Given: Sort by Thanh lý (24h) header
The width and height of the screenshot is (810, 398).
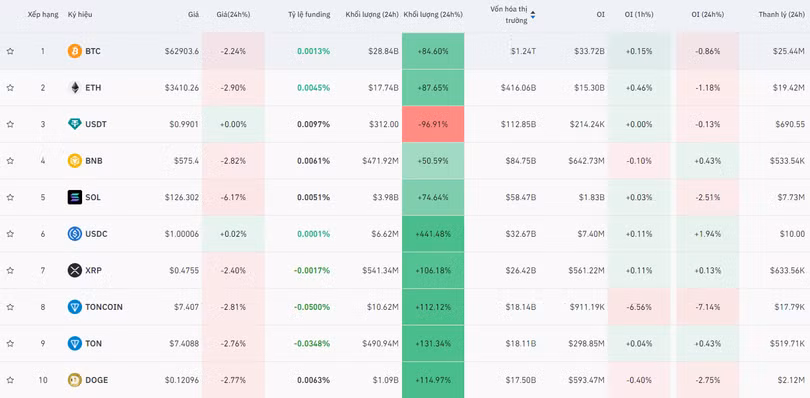Looking at the screenshot, I should (782, 14).
